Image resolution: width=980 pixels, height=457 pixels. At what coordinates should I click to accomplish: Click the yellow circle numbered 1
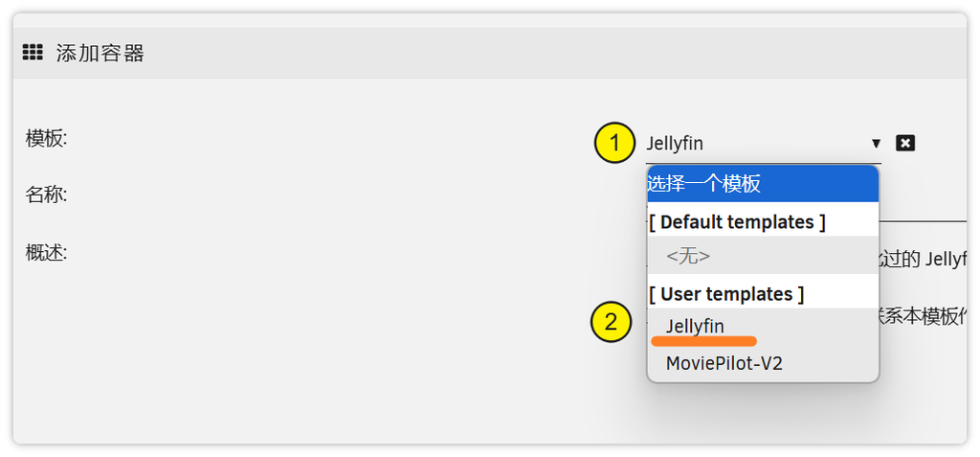point(614,144)
